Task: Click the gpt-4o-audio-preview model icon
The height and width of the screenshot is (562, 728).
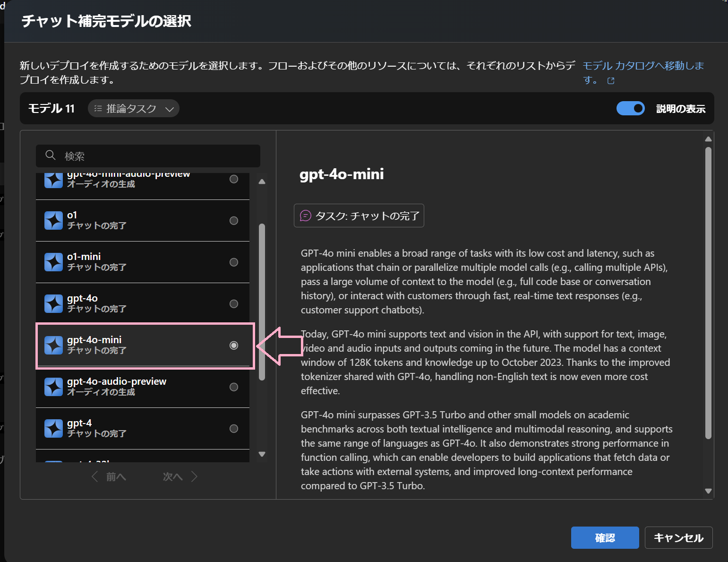Action: tap(53, 387)
